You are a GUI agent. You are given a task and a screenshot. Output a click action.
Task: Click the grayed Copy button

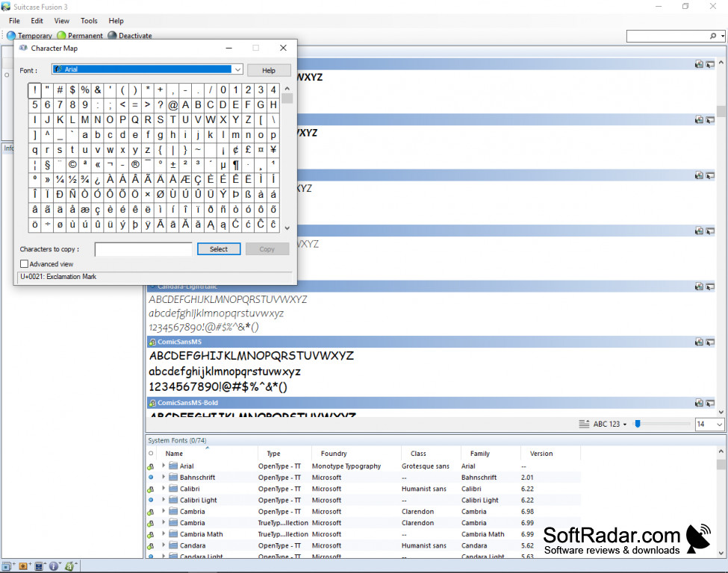pos(267,249)
